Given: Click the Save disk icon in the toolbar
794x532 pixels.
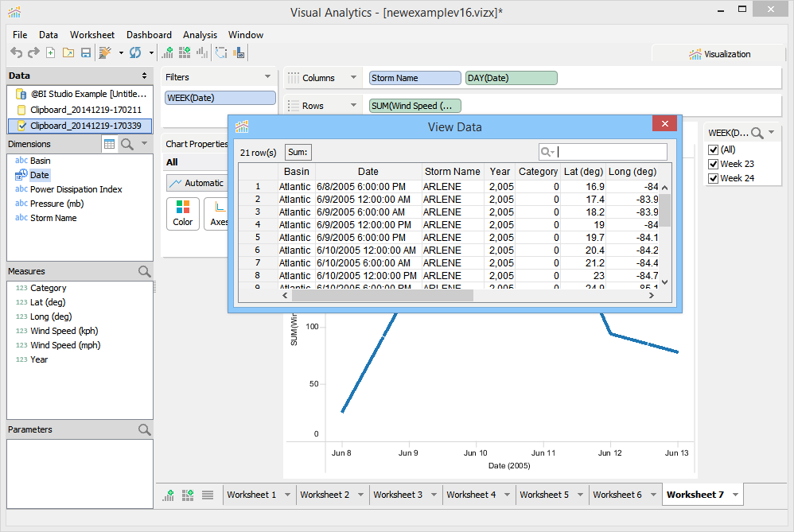Looking at the screenshot, I should [x=86, y=52].
